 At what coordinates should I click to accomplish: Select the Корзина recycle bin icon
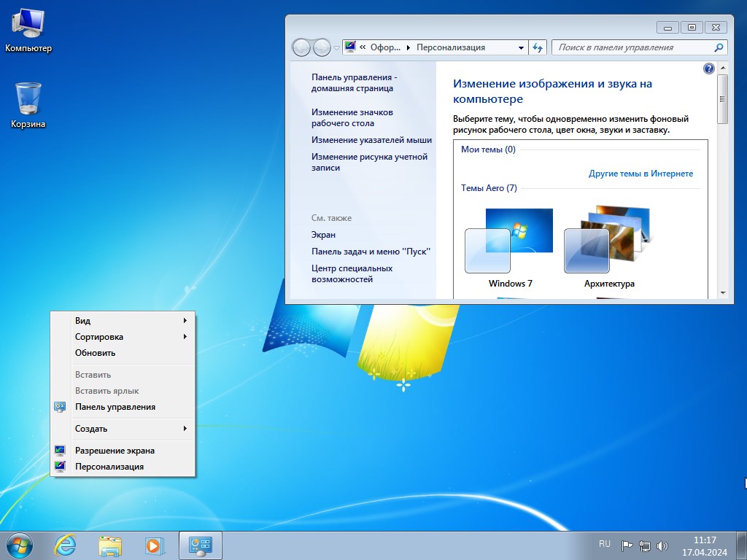tap(28, 105)
